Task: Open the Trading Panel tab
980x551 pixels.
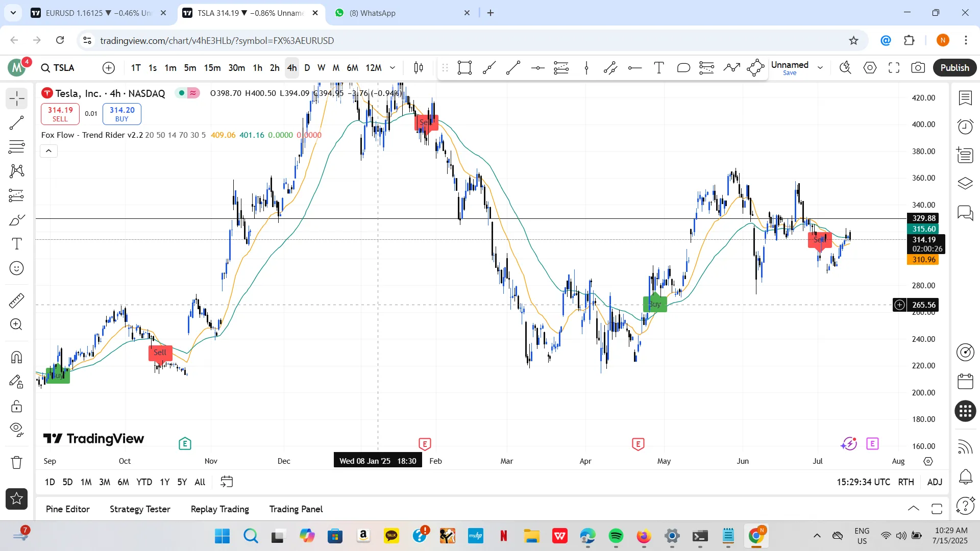Action: click(296, 509)
